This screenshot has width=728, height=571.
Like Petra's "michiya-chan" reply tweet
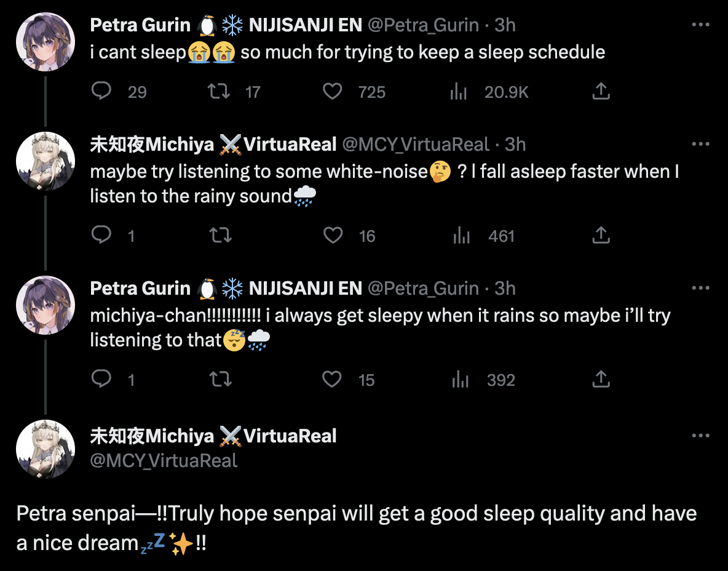point(333,380)
